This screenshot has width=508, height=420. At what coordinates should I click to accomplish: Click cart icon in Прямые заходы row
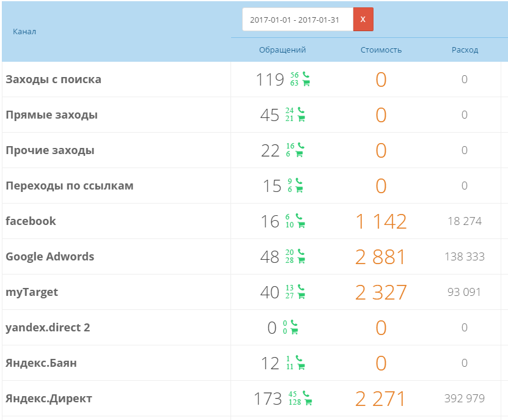point(301,118)
